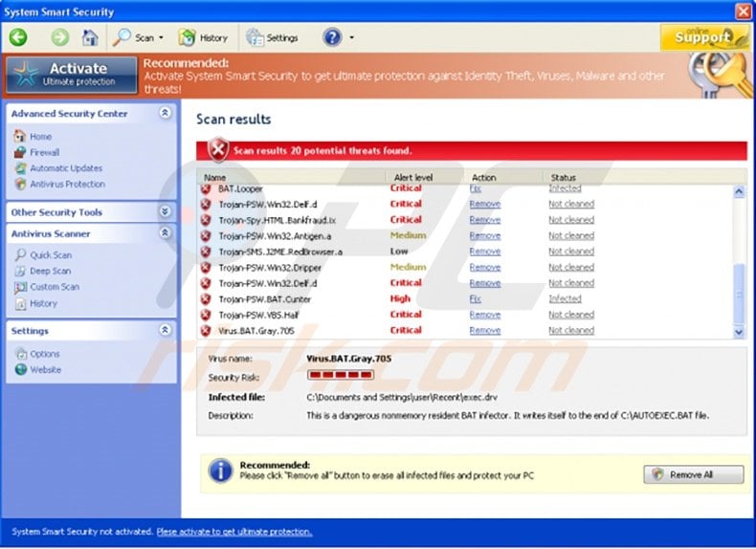Open History from the toolbar
The height and width of the screenshot is (549, 756).
[203, 37]
